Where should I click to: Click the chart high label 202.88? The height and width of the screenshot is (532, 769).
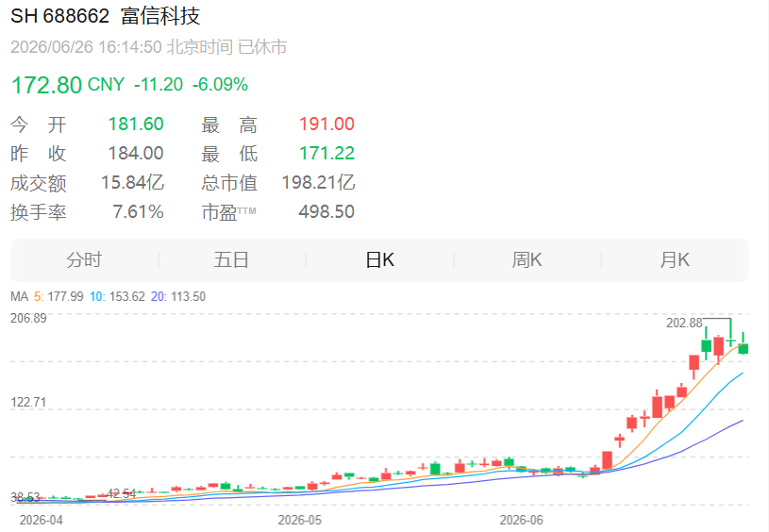click(x=684, y=323)
